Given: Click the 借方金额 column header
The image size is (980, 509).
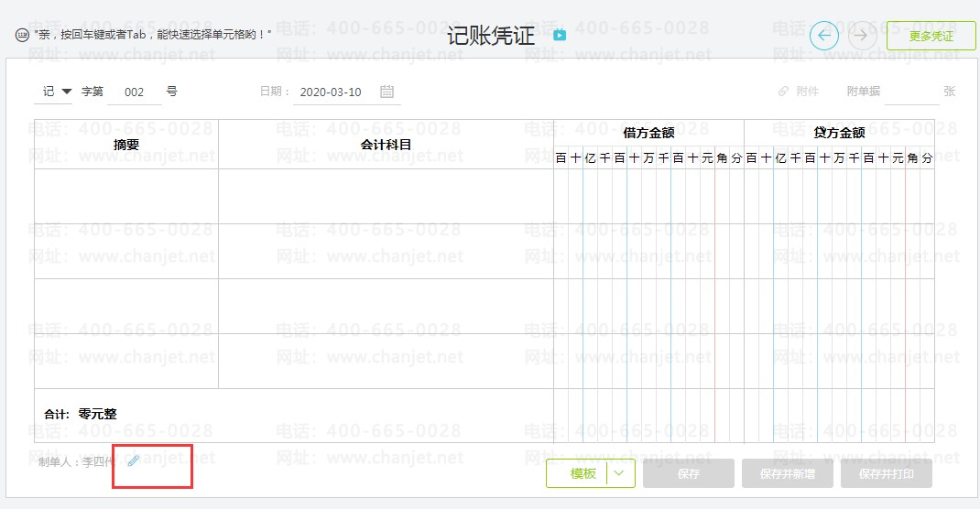Looking at the screenshot, I should pos(648,133).
